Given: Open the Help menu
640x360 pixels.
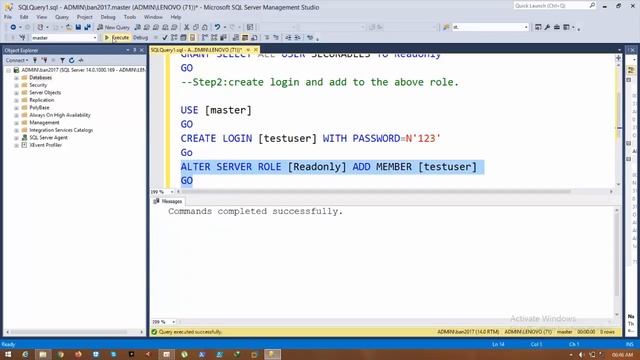Looking at the screenshot, I should (176, 17).
